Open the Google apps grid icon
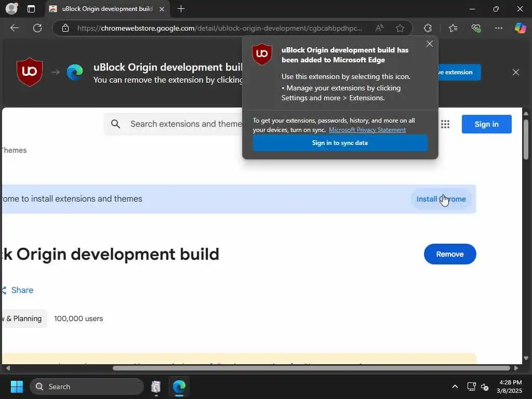 [445, 124]
